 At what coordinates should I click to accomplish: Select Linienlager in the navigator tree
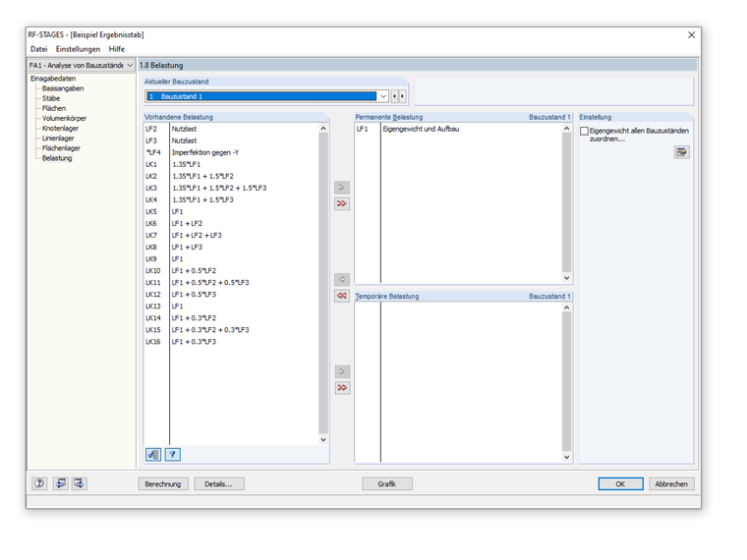click(58, 139)
